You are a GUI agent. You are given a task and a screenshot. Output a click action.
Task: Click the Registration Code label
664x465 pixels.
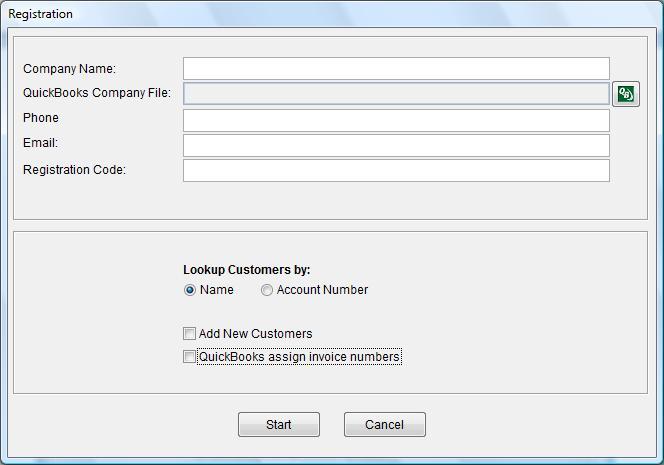[74, 169]
